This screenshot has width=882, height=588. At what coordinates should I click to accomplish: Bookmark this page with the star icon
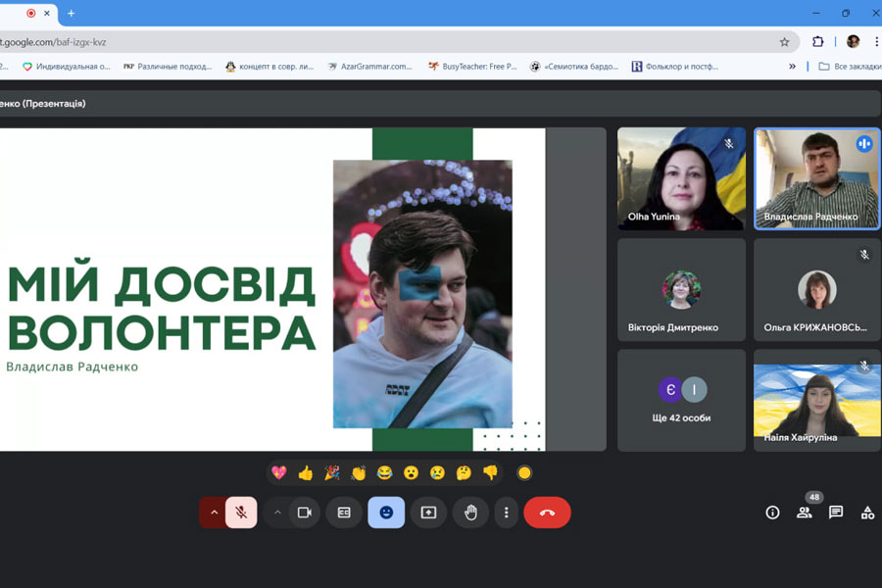pyautogui.click(x=784, y=42)
